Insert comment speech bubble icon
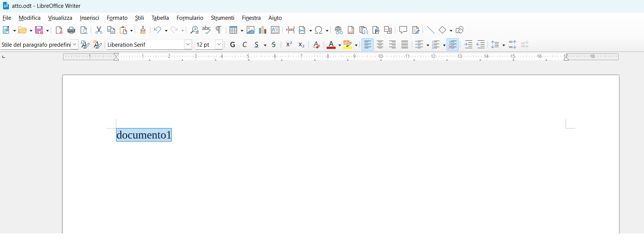Image resolution: width=644 pixels, height=242 pixels. click(403, 30)
